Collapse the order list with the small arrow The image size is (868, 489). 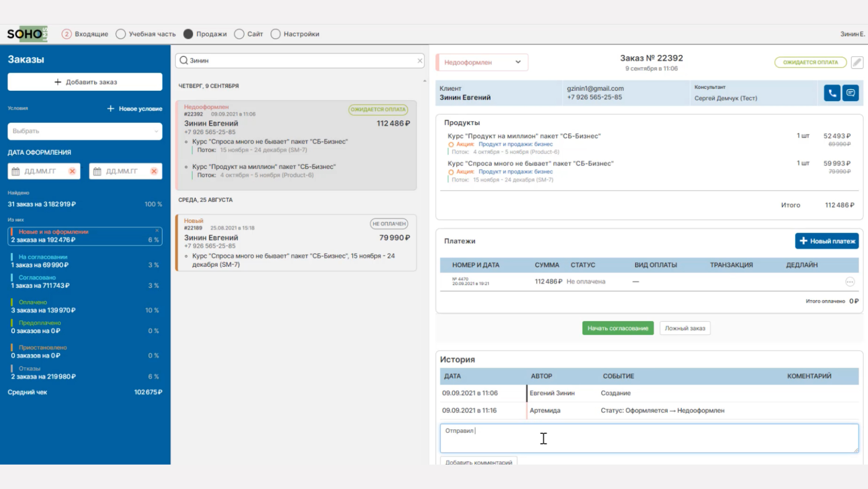coord(425,81)
